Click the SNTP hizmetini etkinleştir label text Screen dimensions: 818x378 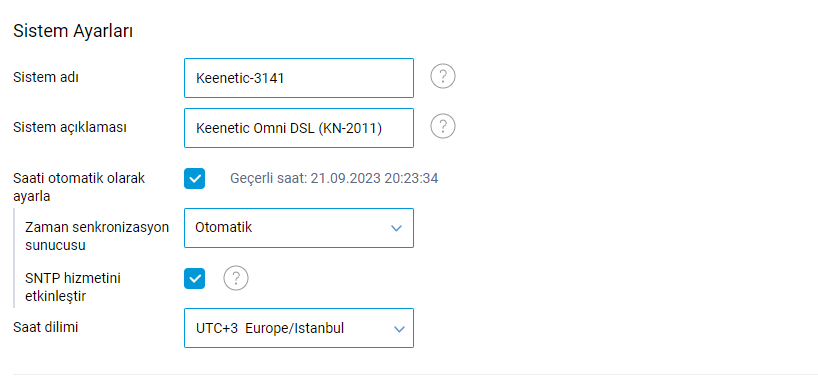73,287
